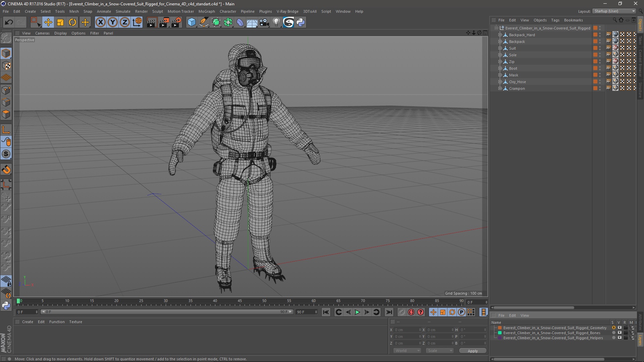Expand the Boot object
Image resolution: width=644 pixels, height=362 pixels.
point(500,68)
